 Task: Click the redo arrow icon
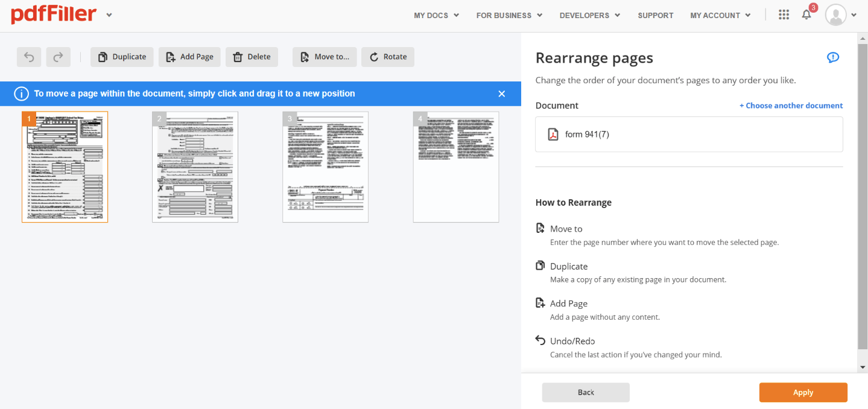[59, 57]
